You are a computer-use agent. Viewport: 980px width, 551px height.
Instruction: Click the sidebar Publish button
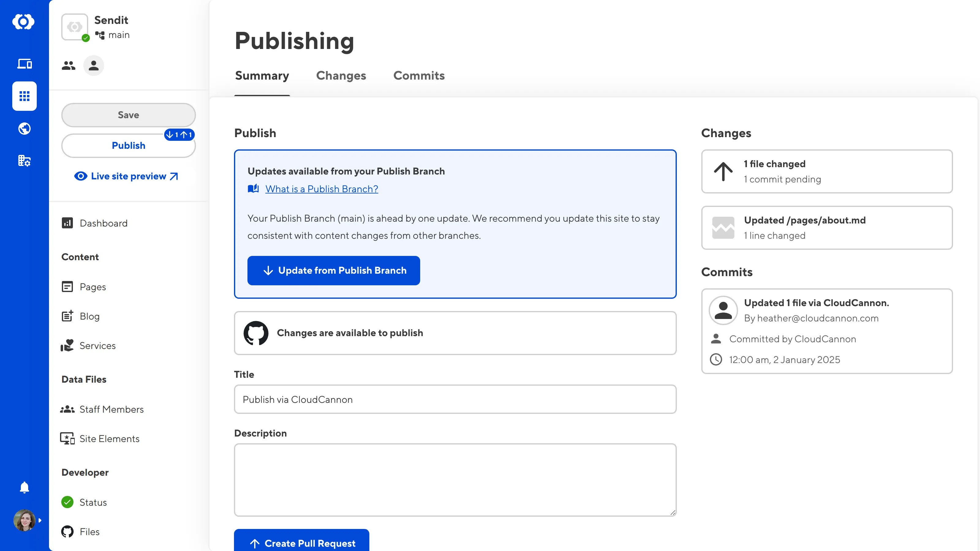(x=128, y=146)
